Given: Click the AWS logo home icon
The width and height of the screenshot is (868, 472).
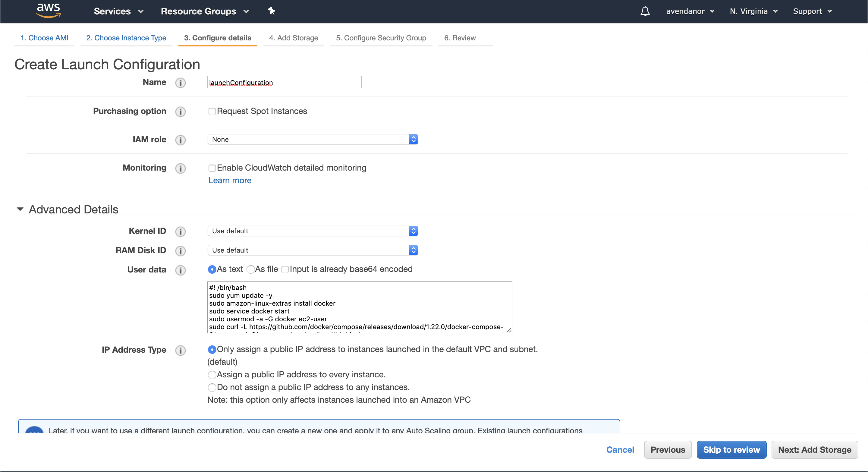Looking at the screenshot, I should 49,10.
